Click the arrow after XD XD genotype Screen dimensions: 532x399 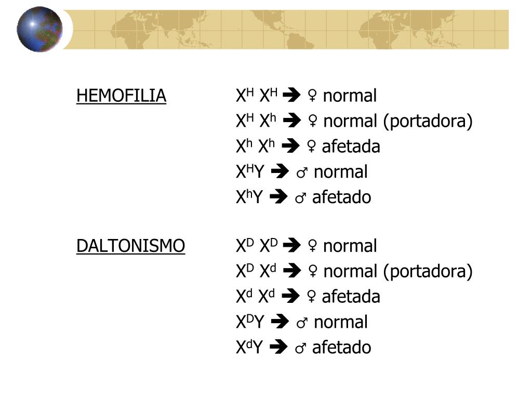pos(292,245)
